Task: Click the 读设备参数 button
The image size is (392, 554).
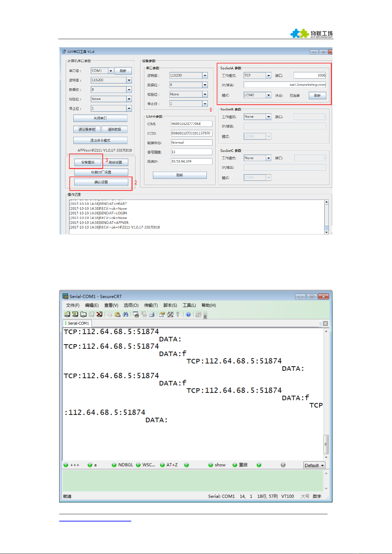Action: click(x=87, y=129)
